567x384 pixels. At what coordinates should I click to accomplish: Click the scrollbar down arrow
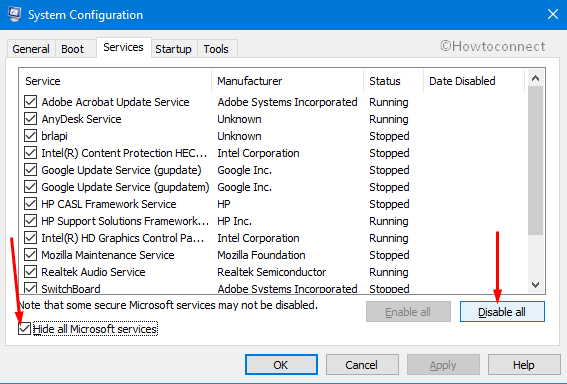click(536, 285)
